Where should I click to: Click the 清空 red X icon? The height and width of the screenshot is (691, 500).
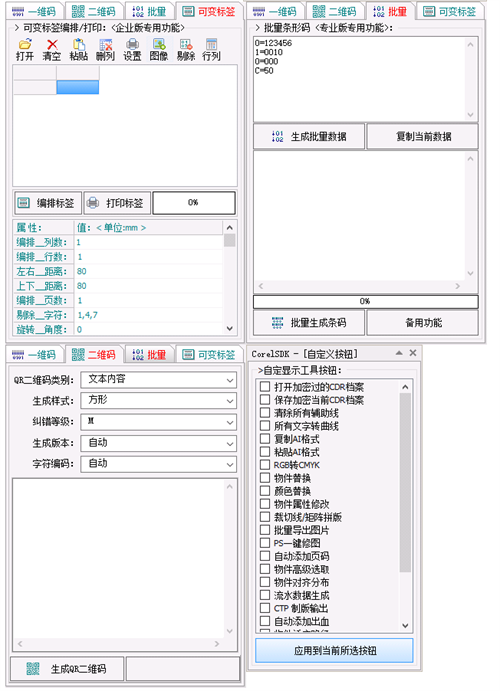(x=52, y=49)
